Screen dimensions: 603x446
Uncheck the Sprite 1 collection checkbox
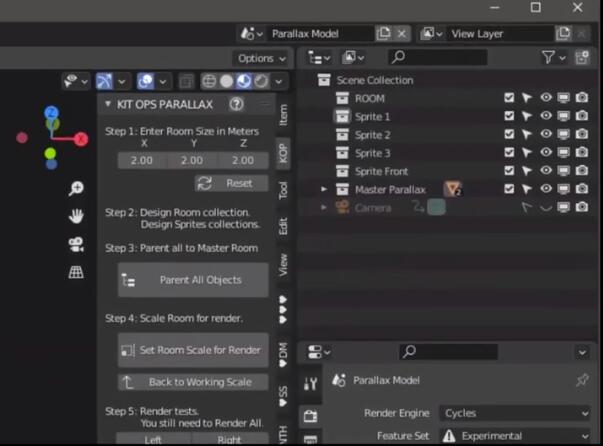[509, 116]
